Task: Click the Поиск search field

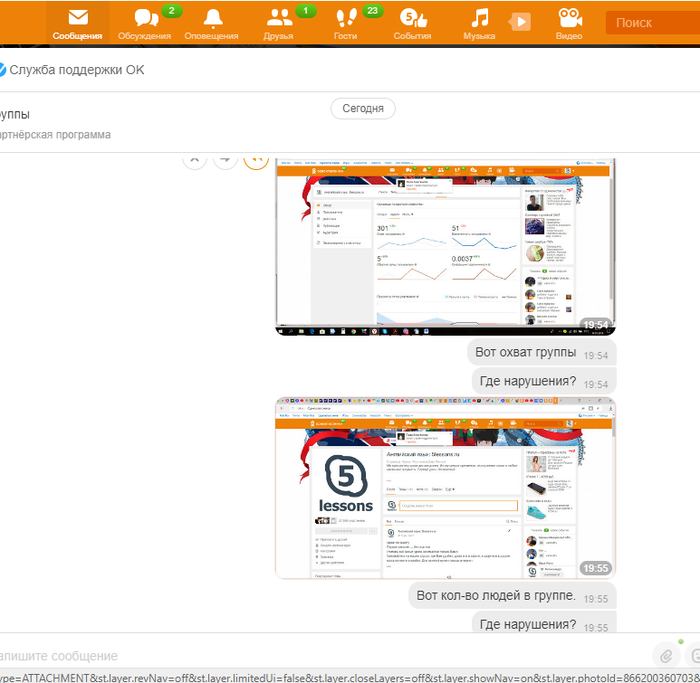Action: (650, 22)
